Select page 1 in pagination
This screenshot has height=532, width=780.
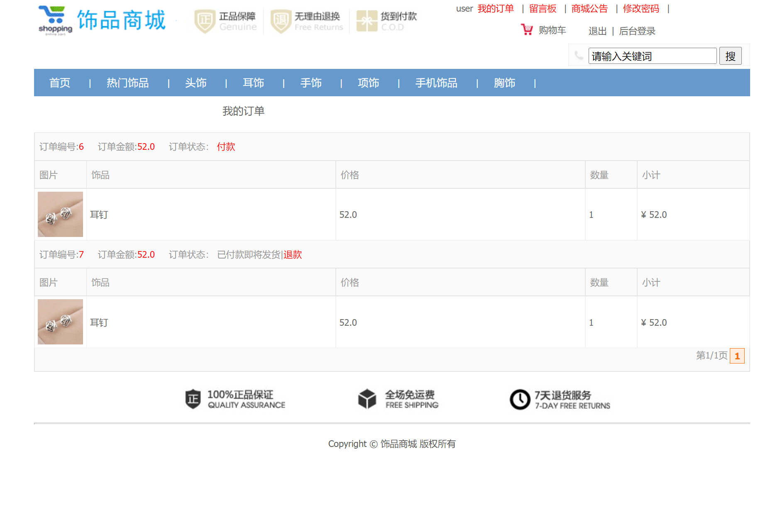(737, 356)
